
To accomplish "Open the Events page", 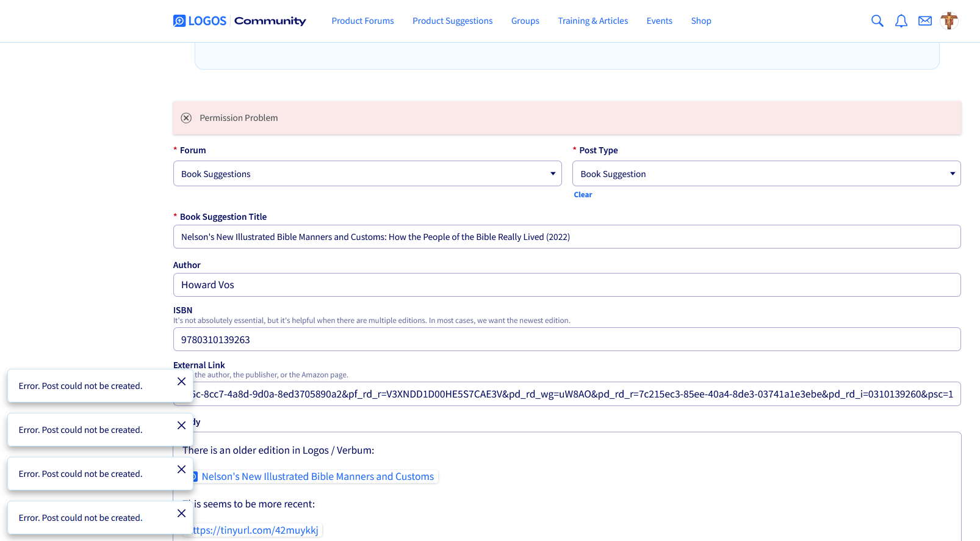I will click(x=659, y=21).
